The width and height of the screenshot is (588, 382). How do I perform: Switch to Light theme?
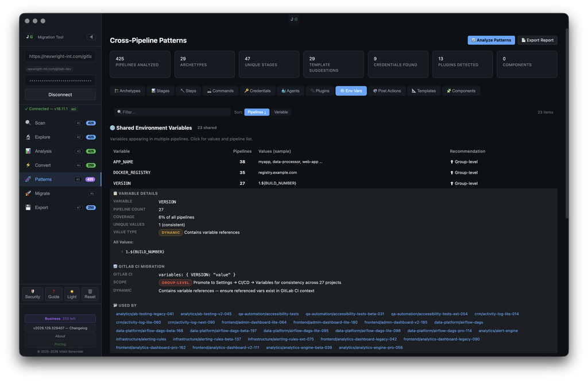click(72, 294)
